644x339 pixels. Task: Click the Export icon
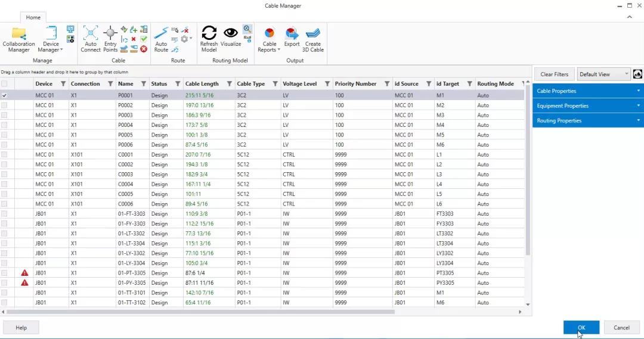coord(292,37)
